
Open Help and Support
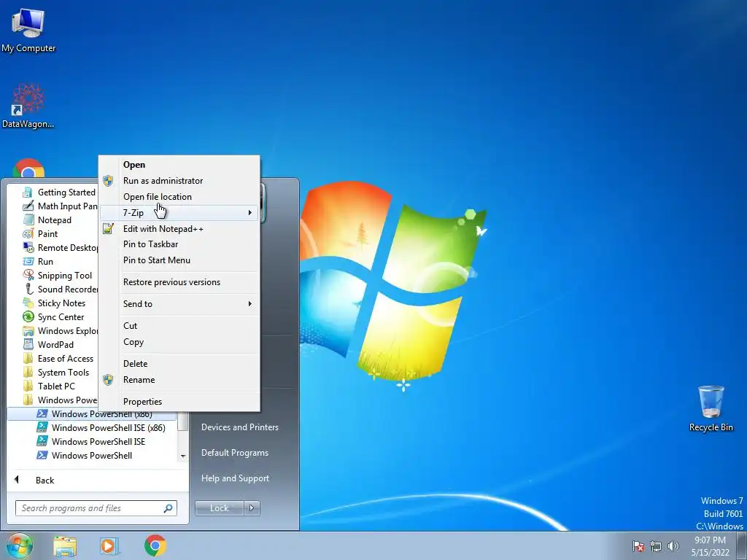tap(236, 478)
